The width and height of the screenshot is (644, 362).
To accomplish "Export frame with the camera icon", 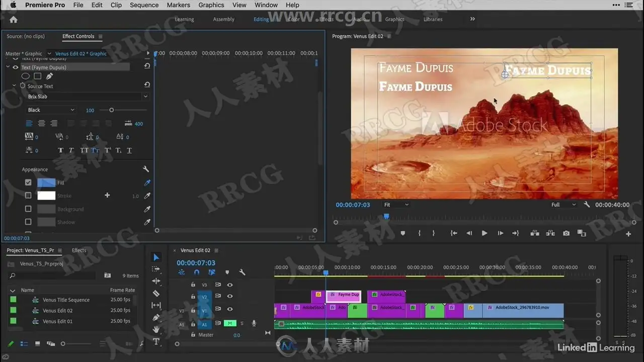I will (567, 233).
